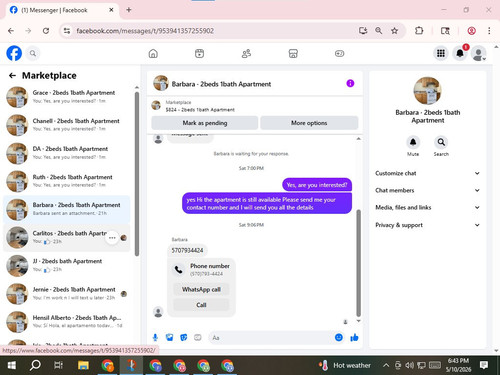Open the Jernie - 2beds 1bath Apartment chat
This screenshot has width=500, height=375.
(67, 294)
